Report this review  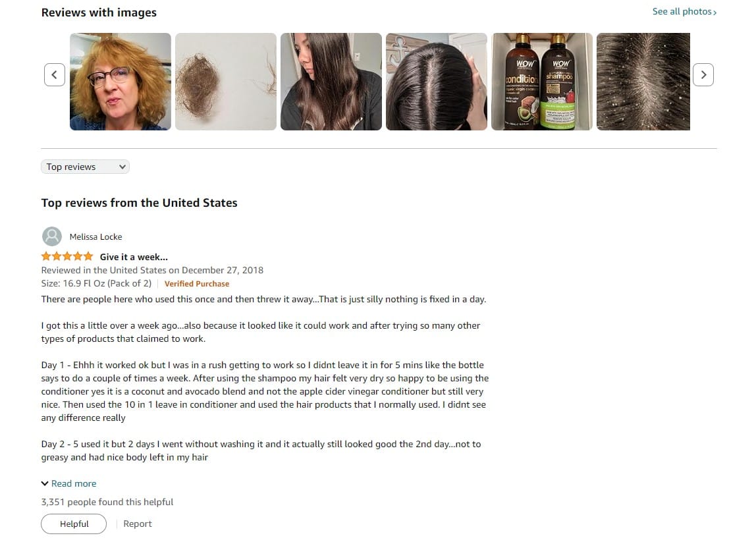[138, 524]
